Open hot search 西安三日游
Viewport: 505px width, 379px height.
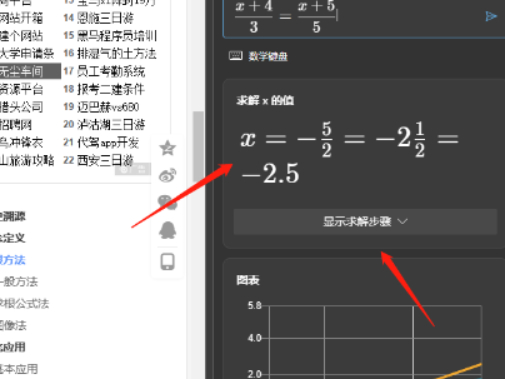(105, 160)
